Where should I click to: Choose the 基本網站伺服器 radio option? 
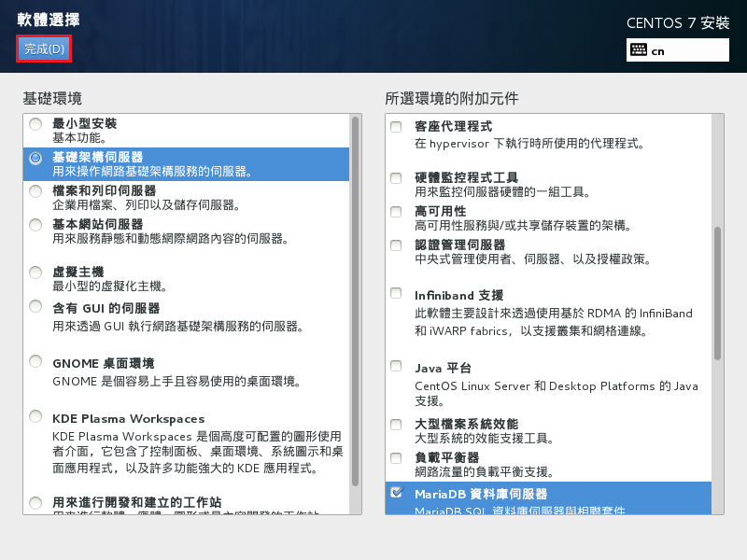[35, 225]
